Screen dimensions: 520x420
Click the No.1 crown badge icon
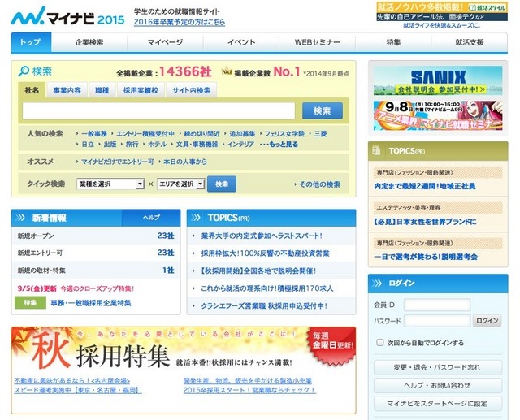point(227,71)
